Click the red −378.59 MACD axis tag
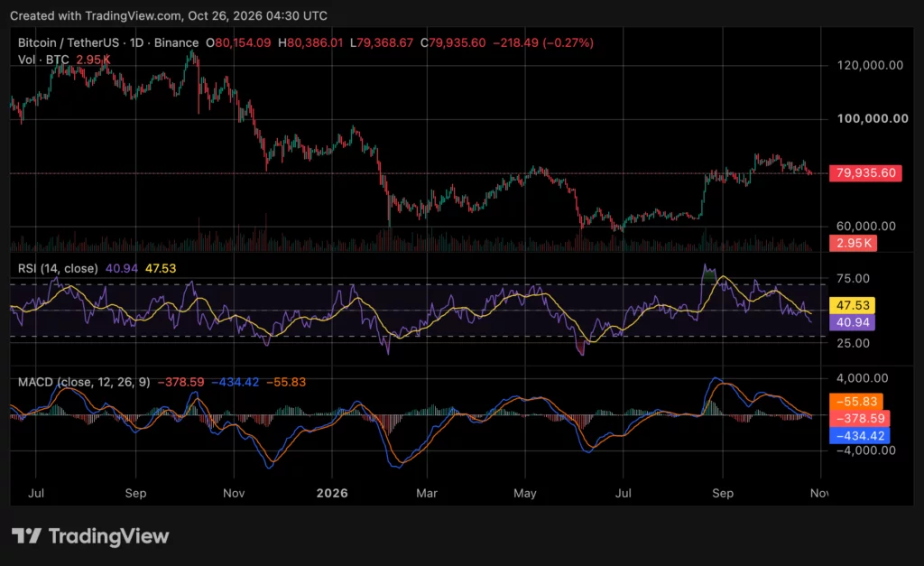This screenshot has height=566, width=924. tap(860, 419)
